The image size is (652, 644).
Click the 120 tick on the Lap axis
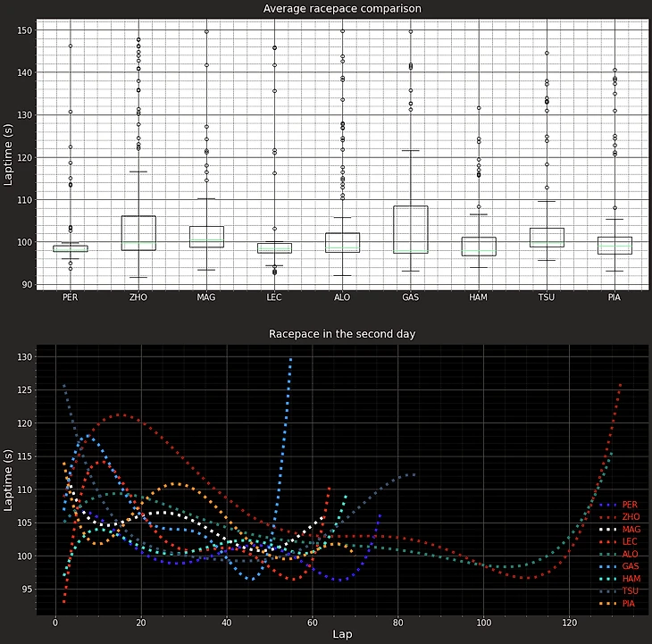pos(569,622)
